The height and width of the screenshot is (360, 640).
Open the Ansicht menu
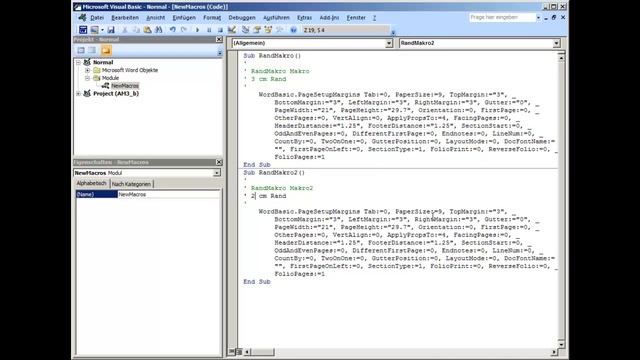[156, 18]
